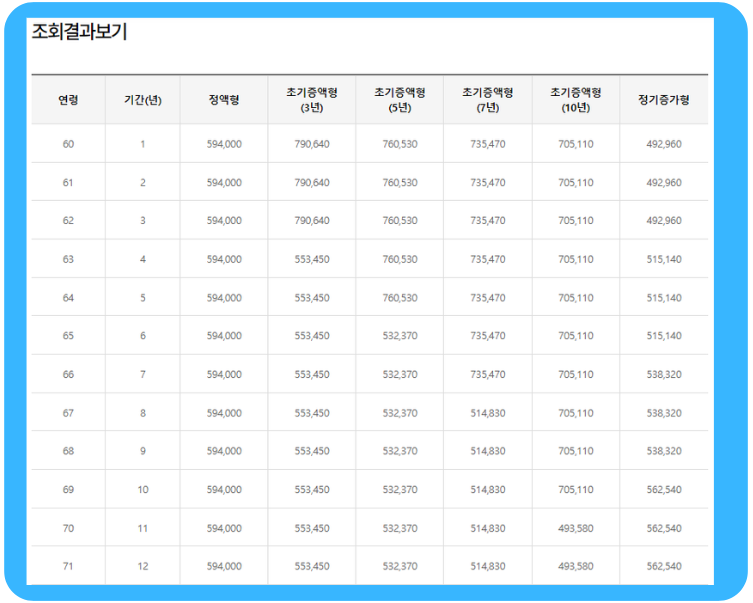The image size is (753, 603).
Task: Click period value 11 in age 70 row
Action: click(143, 528)
